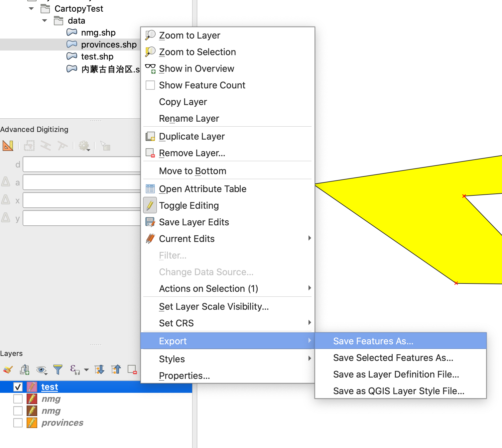Check visibility box beside the provinces layer
Screen dimensions: 502x448
(x=18, y=423)
